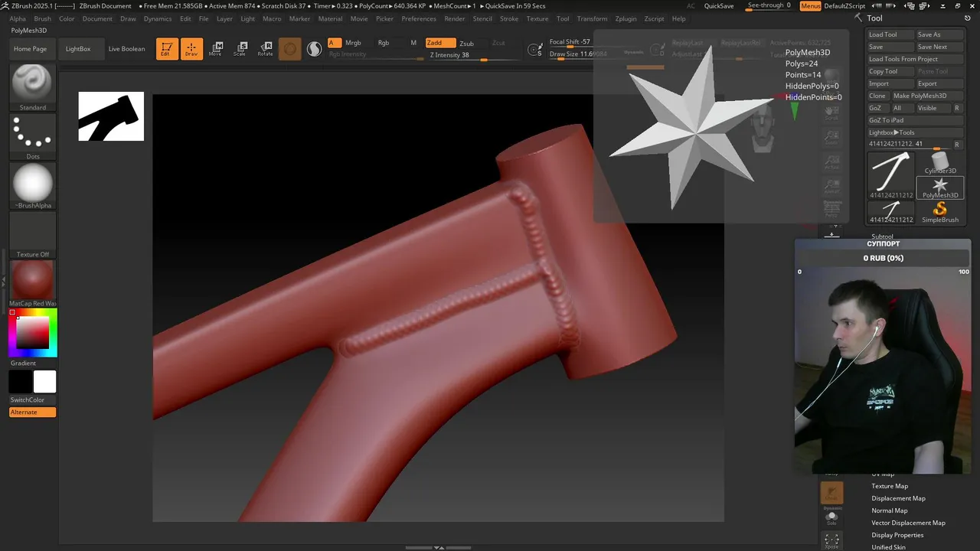Open the Preferences menu
The height and width of the screenshot is (551, 980).
point(419,18)
